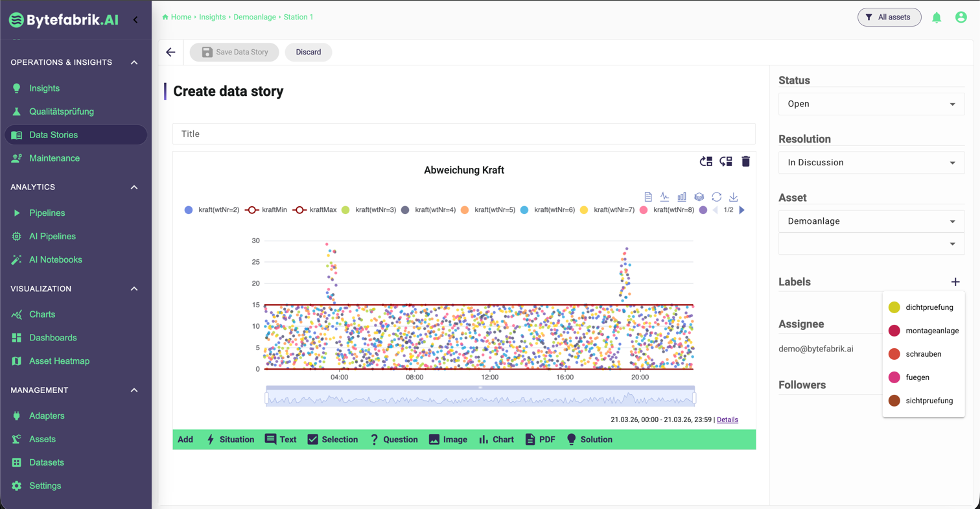Open the Status dropdown showing Open
Screen dimensions: 980x509
[871, 104]
